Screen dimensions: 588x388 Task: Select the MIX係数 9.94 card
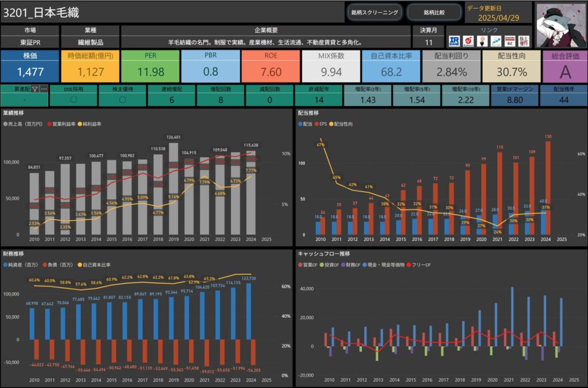(x=331, y=66)
